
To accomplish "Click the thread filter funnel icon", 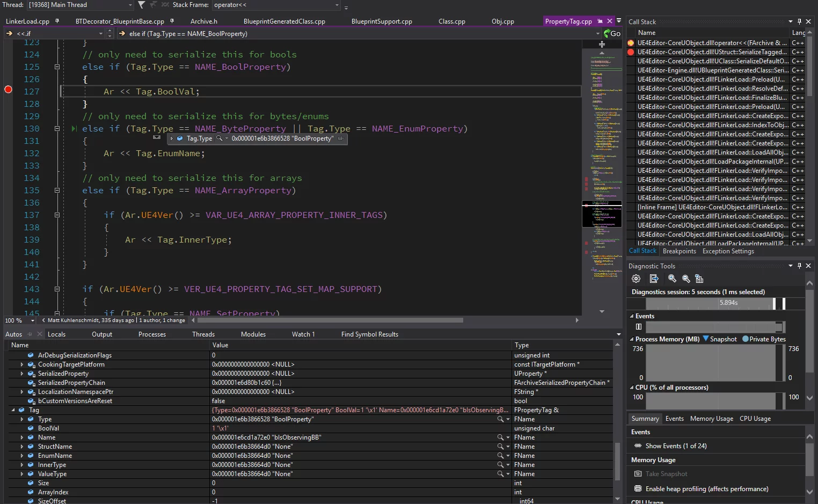I will (142, 5).
